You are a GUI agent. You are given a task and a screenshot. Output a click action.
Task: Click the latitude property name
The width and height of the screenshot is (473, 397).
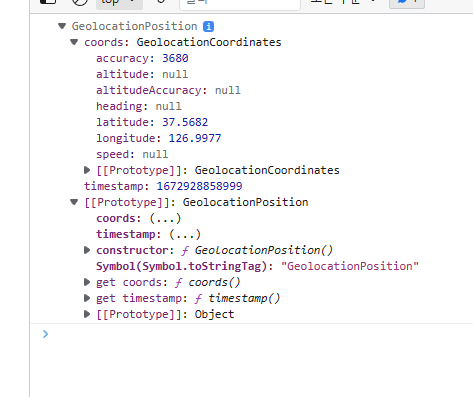point(122,122)
